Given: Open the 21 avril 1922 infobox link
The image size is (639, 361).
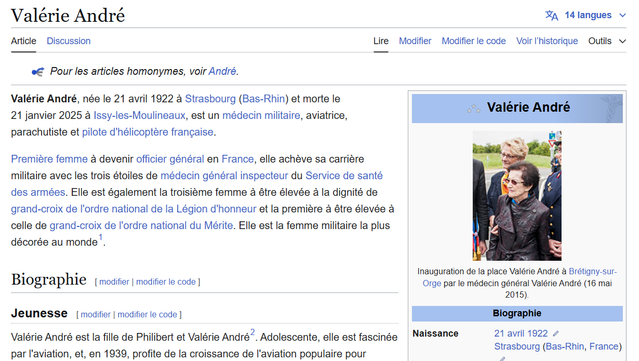Looking at the screenshot, I should [x=521, y=334].
